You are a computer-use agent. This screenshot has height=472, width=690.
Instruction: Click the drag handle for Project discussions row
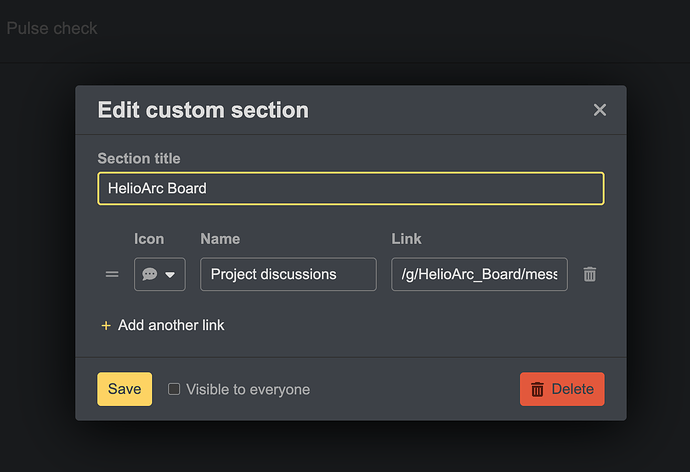tap(112, 274)
